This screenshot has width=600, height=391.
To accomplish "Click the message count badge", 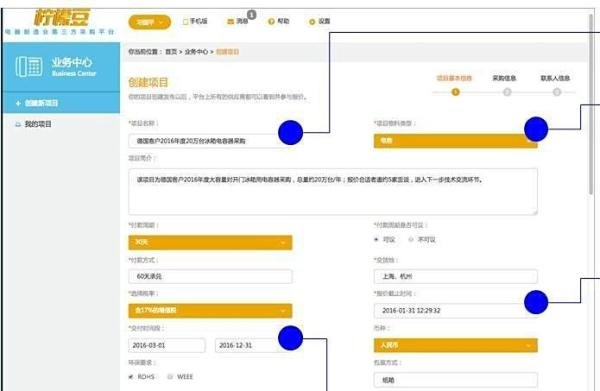I will click(251, 15).
